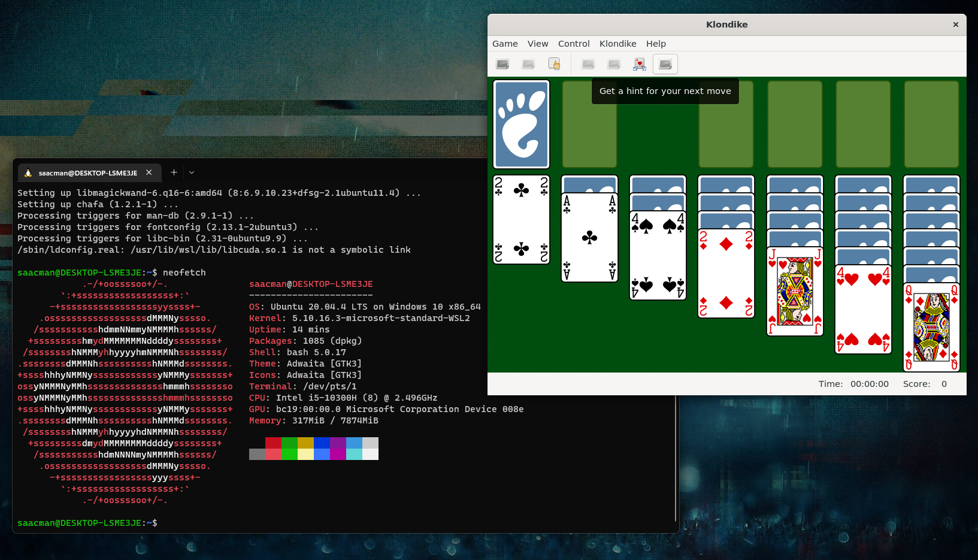This screenshot has width=978, height=560.
Task: Expand the terminal profile dropdown chevron
Action: pos(192,172)
